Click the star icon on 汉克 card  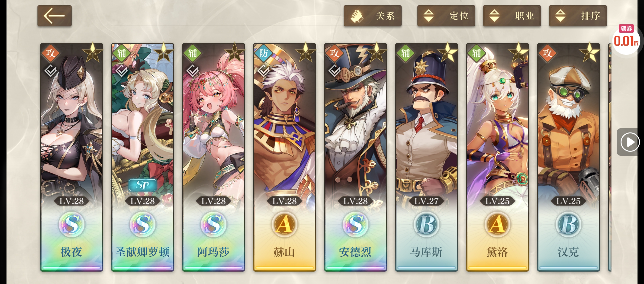(589, 52)
